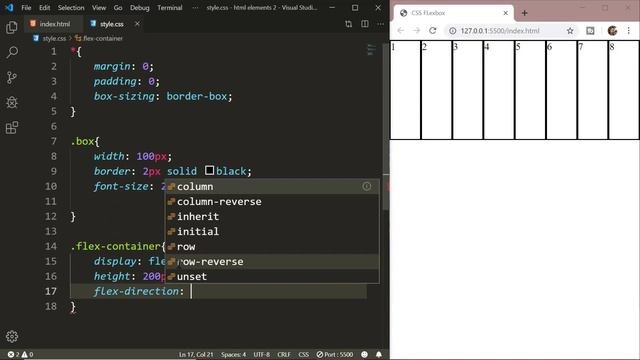Change the UTF-8 encoding in status bar
The height and width of the screenshot is (360, 640).
(262, 354)
